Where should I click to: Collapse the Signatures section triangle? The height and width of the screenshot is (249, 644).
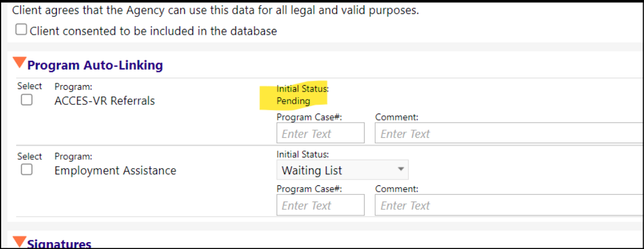click(x=19, y=242)
